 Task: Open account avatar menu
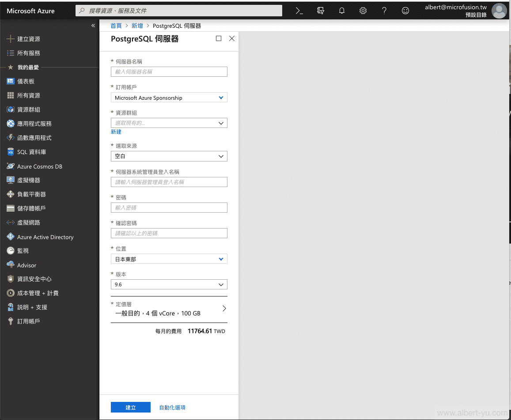(x=499, y=11)
